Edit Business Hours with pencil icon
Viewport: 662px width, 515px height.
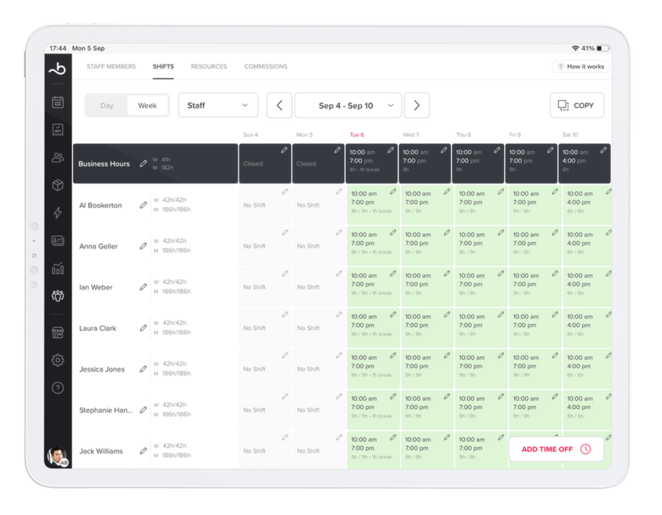coord(143,163)
